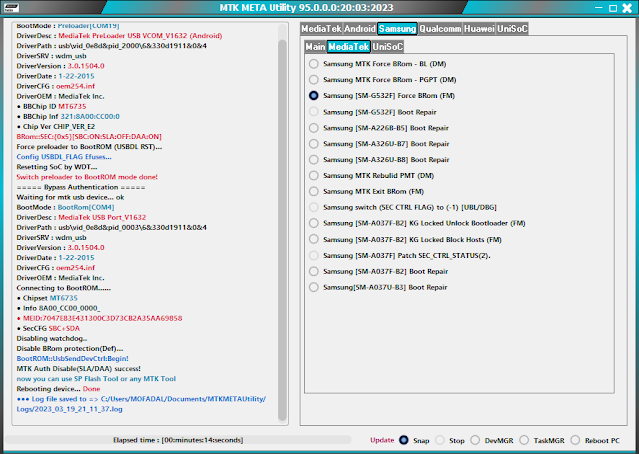Viewport: 639px width, 454px height.
Task: Click 'SecCFG SBC+SDA' log line
Action: [48, 328]
